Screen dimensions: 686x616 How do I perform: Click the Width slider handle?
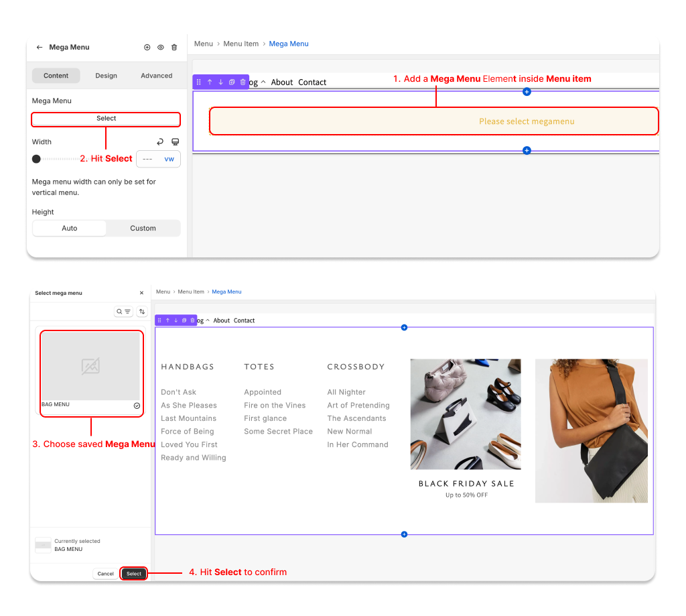point(36,159)
